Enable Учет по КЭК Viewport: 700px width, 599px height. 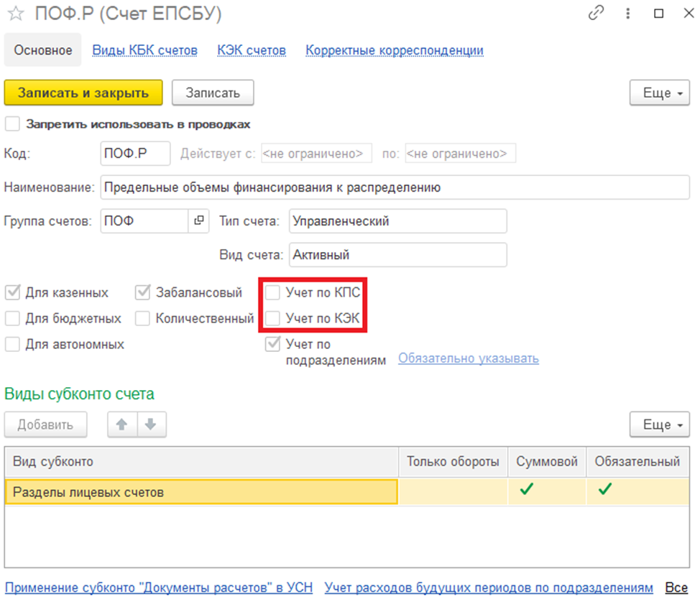click(273, 318)
